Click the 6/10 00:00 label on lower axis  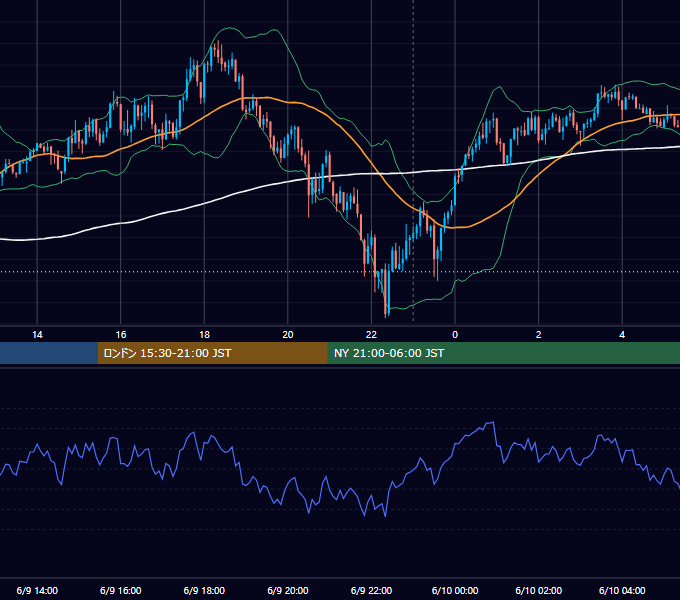pyautogui.click(x=455, y=590)
